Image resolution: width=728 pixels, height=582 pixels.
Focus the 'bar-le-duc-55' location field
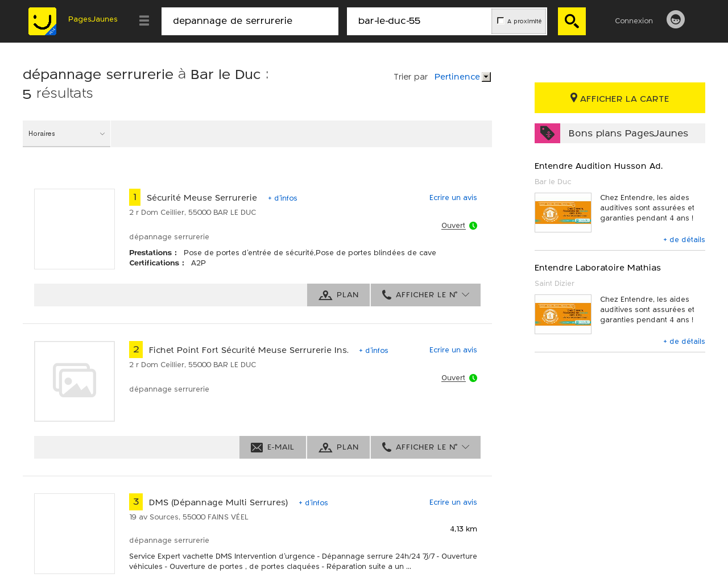tap(419, 21)
